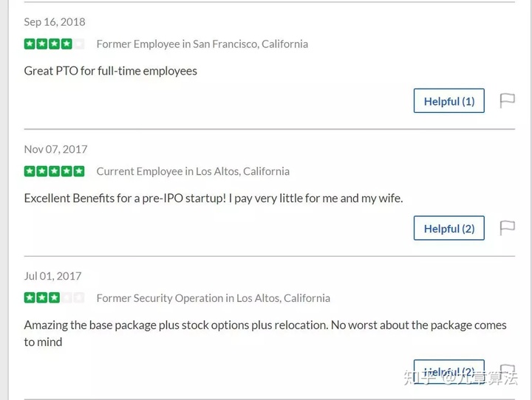This screenshot has width=532, height=400.
Task: Click "Current Employee in Los Altos, California"
Action: (x=193, y=171)
